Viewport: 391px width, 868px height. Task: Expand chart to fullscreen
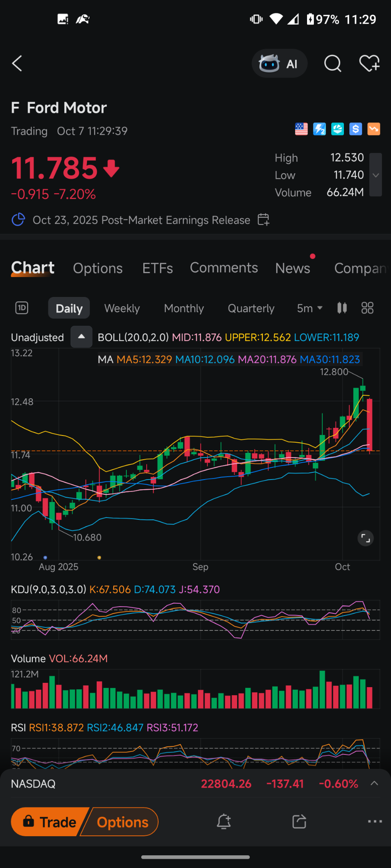point(366,538)
